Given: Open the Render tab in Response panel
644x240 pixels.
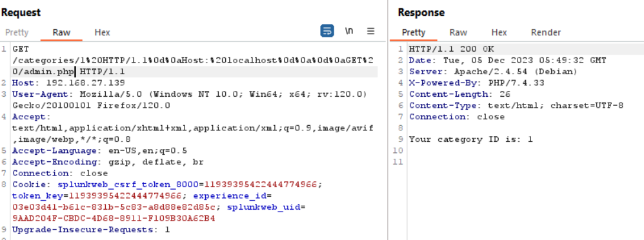Looking at the screenshot, I should (x=546, y=32).
